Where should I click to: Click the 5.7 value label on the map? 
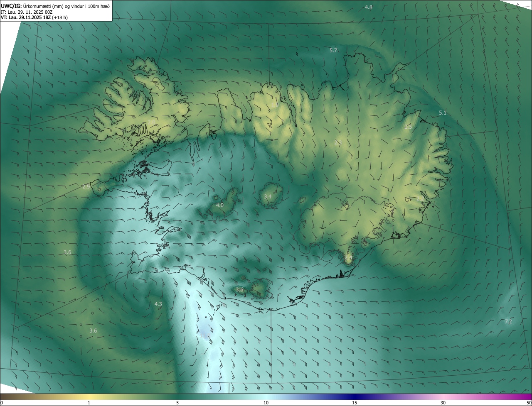point(333,50)
